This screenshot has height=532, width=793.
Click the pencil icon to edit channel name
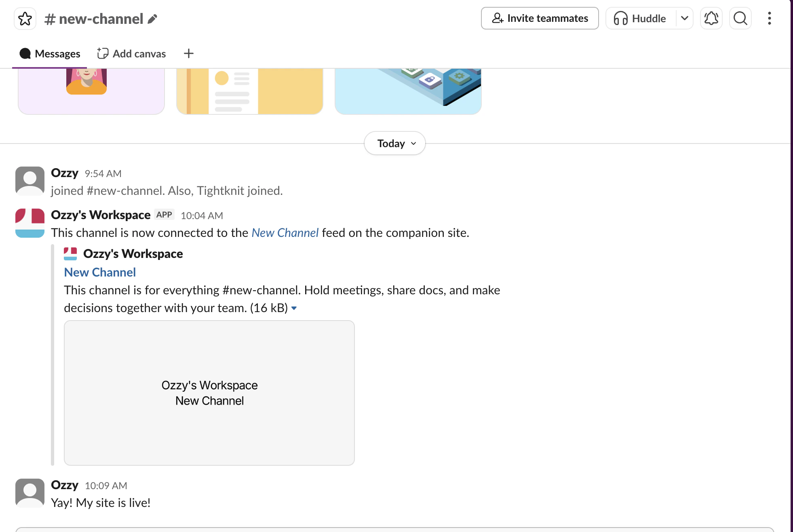[152, 19]
